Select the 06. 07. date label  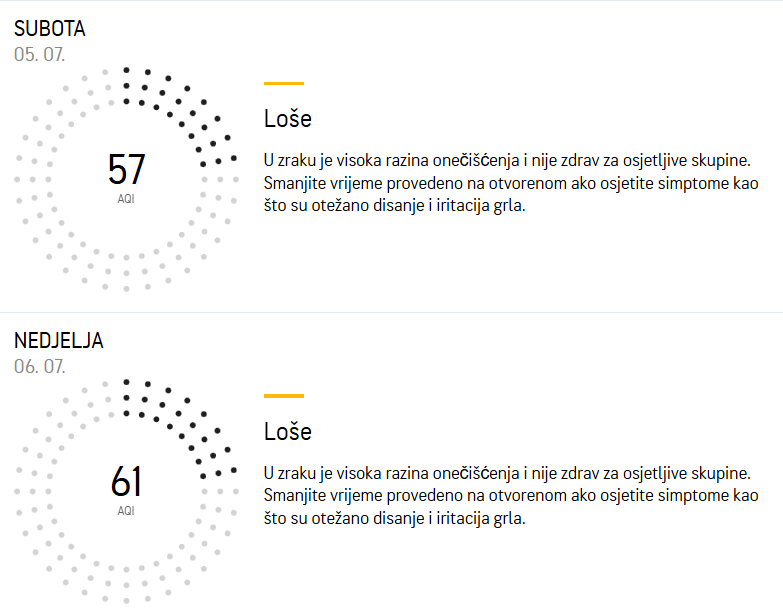[40, 367]
